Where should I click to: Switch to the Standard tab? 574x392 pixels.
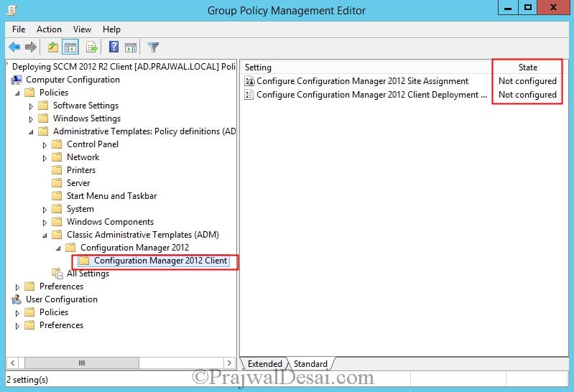[x=310, y=364]
